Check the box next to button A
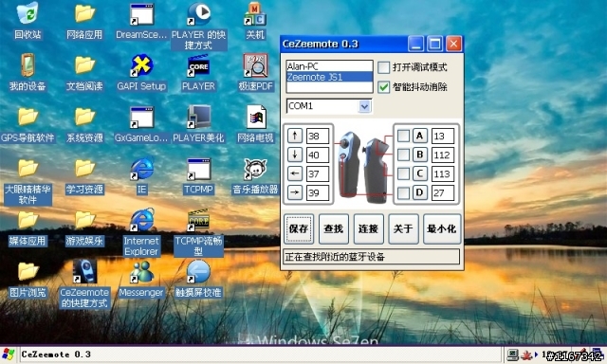The image size is (607, 364). [403, 136]
